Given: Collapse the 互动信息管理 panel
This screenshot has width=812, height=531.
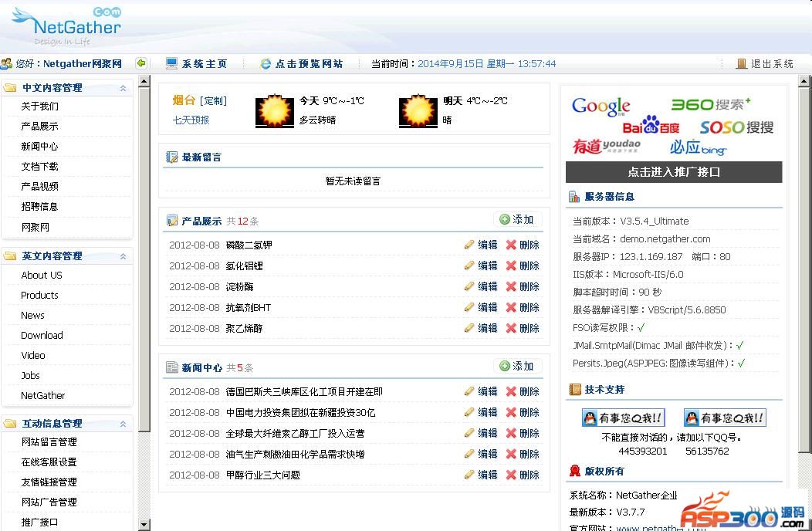Looking at the screenshot, I should pos(123,424).
